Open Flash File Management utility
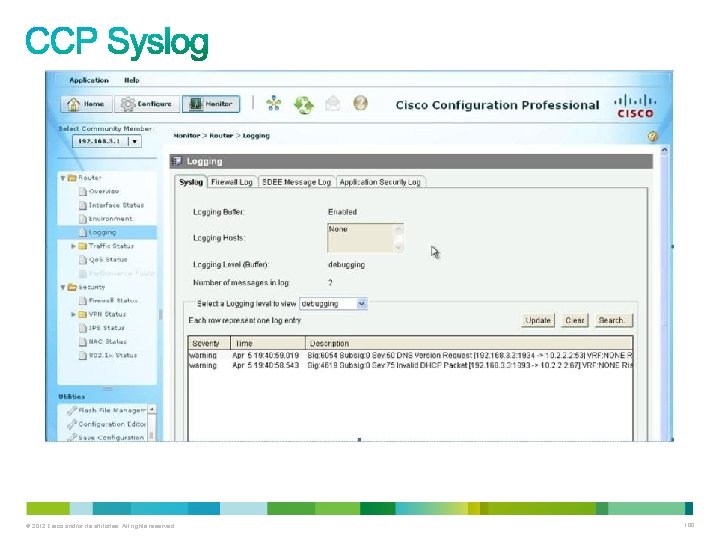The image size is (720, 540). pos(112,410)
